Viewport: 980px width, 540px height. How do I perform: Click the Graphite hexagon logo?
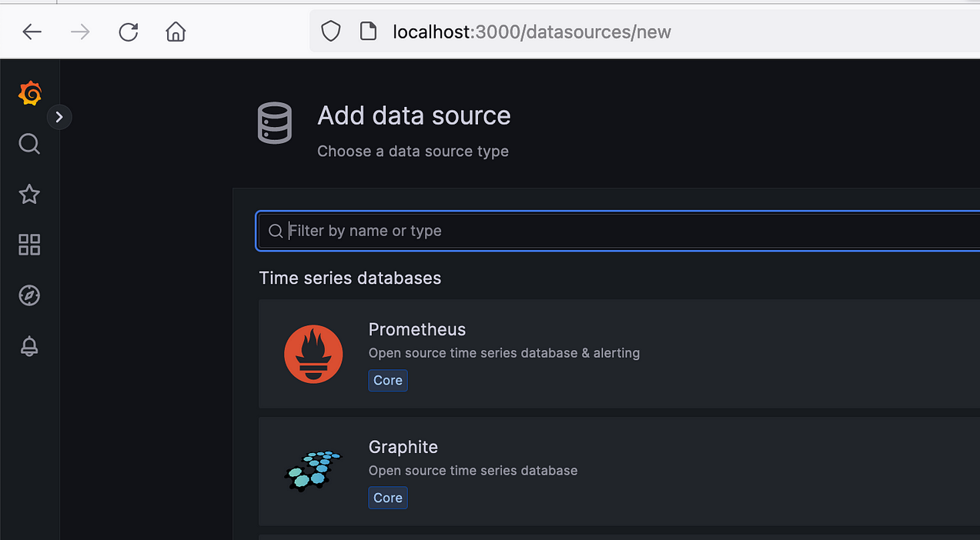pos(313,470)
